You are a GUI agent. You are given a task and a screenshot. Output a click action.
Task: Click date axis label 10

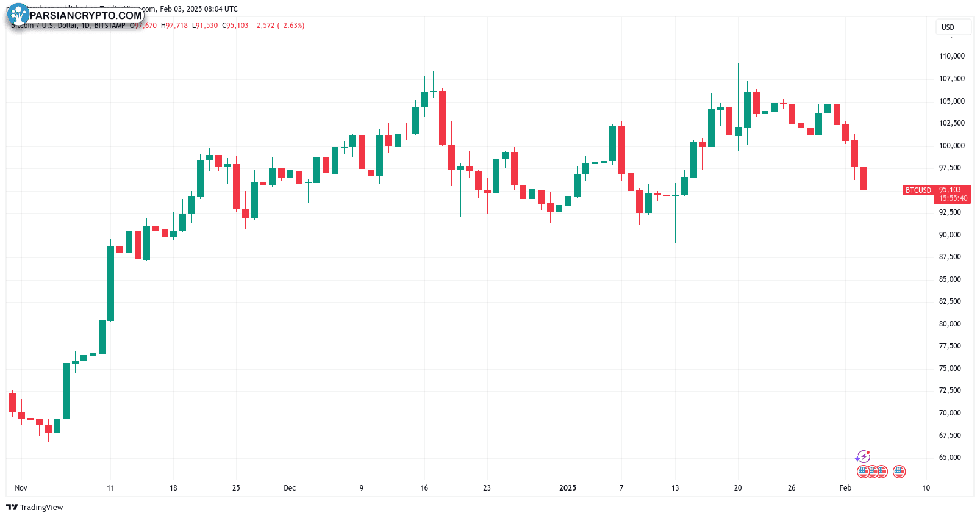pyautogui.click(x=926, y=488)
